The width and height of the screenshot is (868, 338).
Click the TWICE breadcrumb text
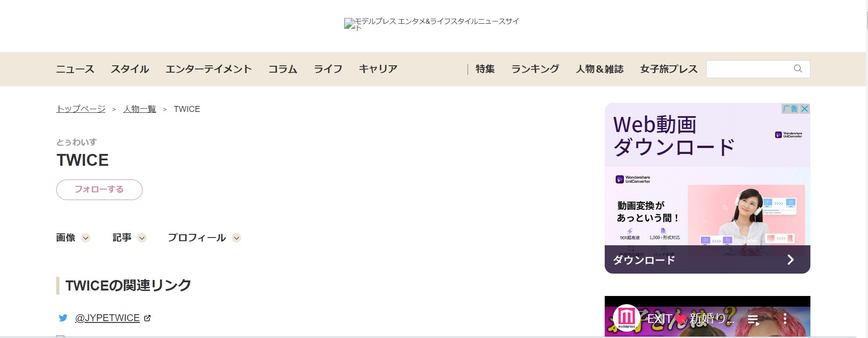coord(187,109)
